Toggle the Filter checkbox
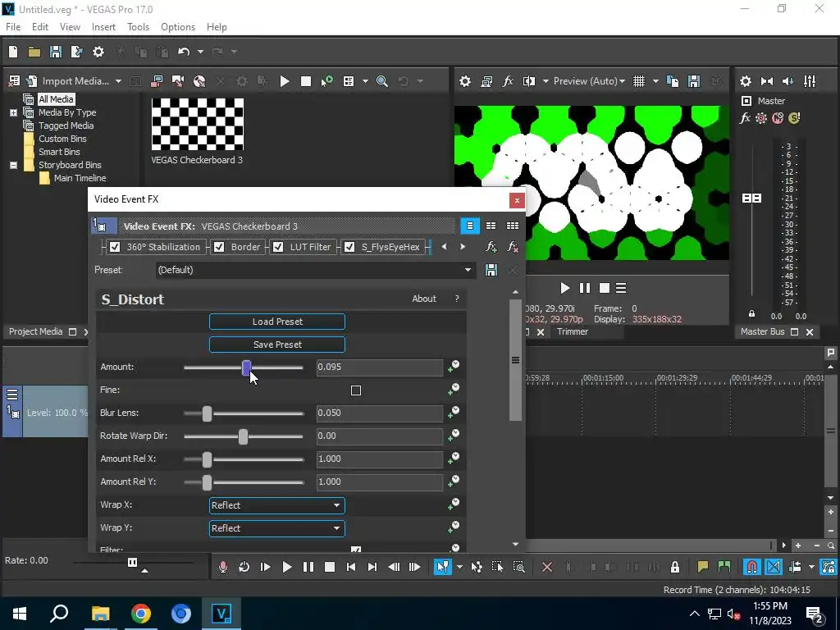This screenshot has width=840, height=630. pos(356,549)
